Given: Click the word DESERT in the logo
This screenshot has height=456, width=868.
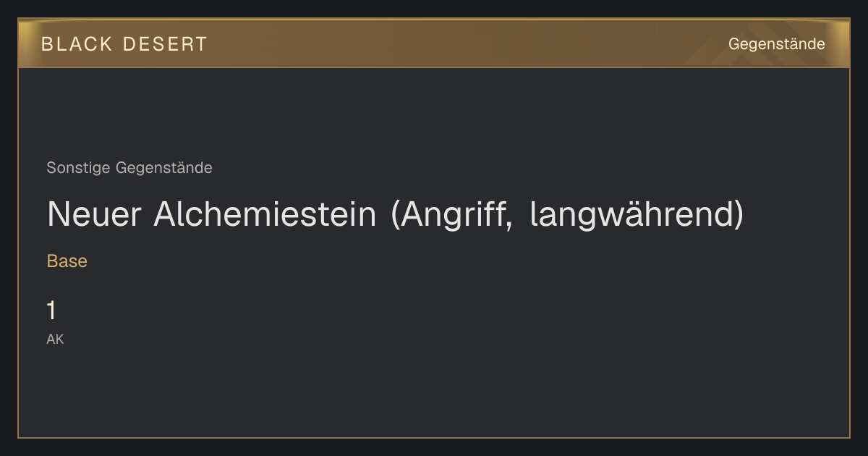Looking at the screenshot, I should tap(165, 44).
